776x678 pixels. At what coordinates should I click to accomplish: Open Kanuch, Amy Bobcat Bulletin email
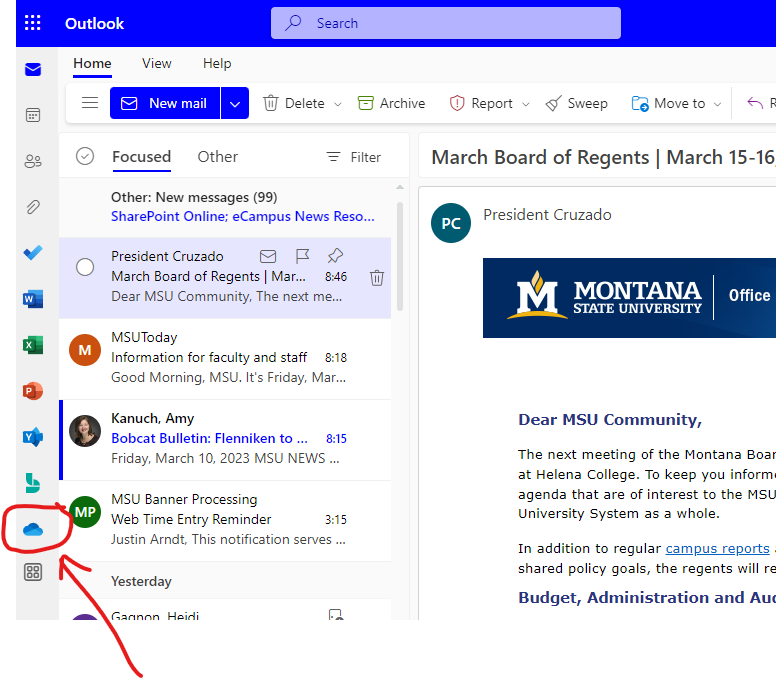click(225, 439)
